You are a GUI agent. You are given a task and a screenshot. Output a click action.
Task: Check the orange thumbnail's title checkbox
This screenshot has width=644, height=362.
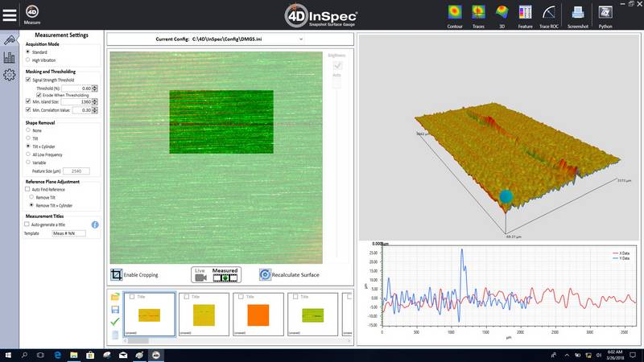click(241, 297)
